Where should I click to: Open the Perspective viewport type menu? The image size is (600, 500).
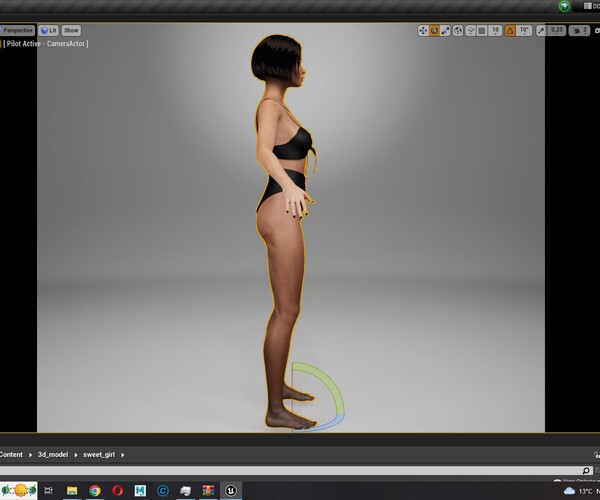18,30
